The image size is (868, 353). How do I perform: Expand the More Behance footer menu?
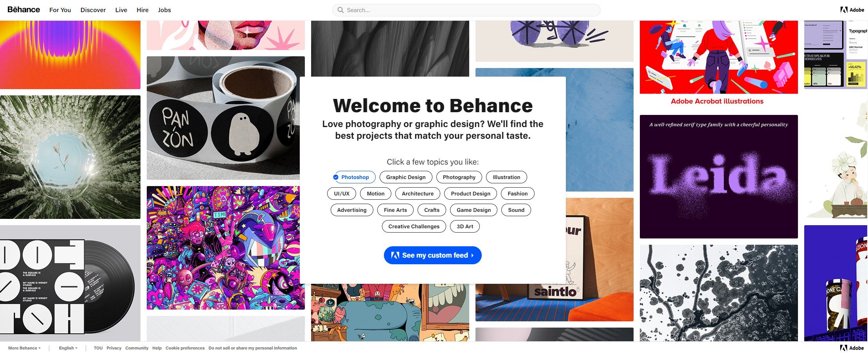pyautogui.click(x=24, y=348)
